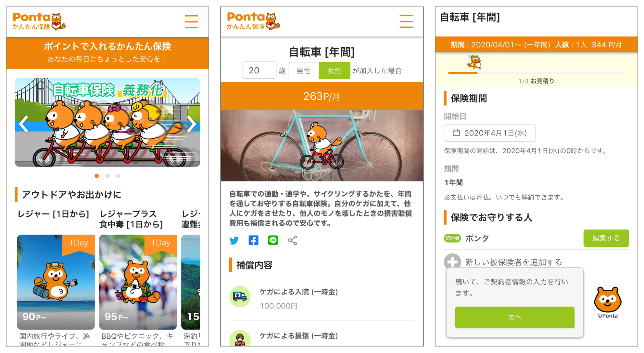Share bicycle insurance via LINE

click(x=273, y=240)
